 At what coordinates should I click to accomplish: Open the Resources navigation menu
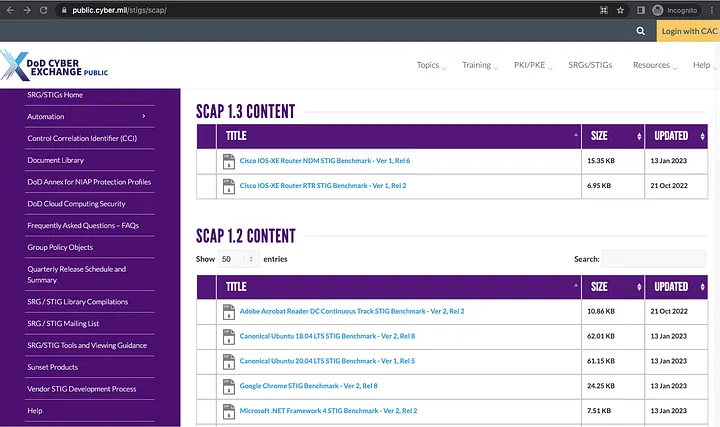click(655, 65)
